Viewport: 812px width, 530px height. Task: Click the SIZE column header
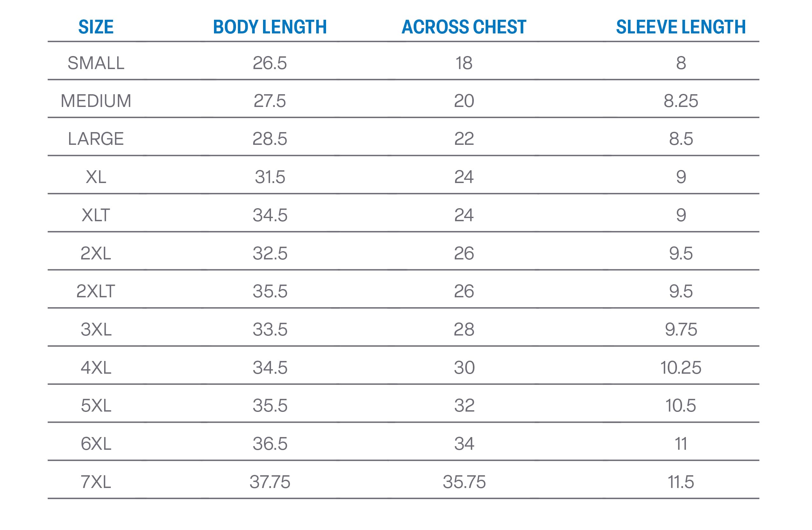point(96,27)
